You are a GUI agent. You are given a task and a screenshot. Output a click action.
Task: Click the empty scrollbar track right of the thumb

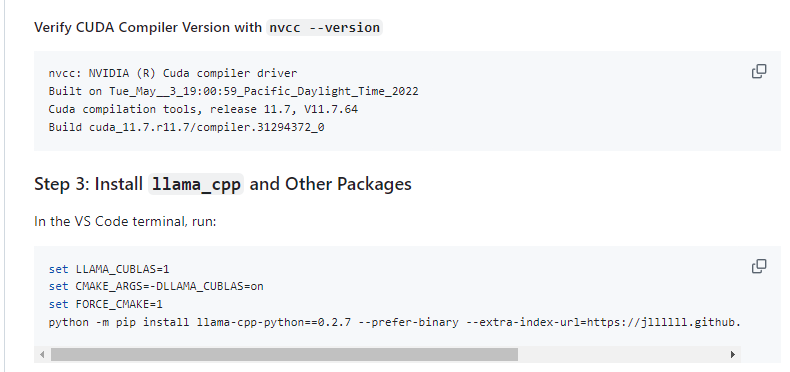[622, 354]
